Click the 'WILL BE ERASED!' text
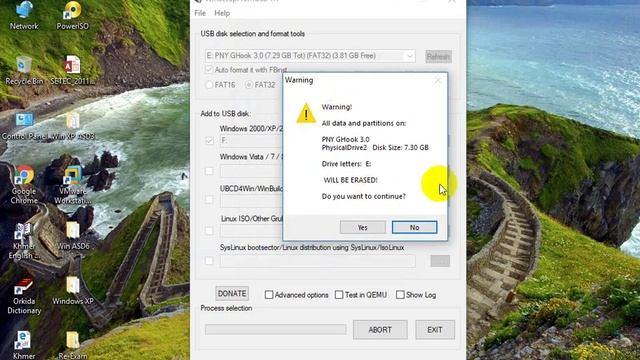The height and width of the screenshot is (360, 640). click(350, 180)
